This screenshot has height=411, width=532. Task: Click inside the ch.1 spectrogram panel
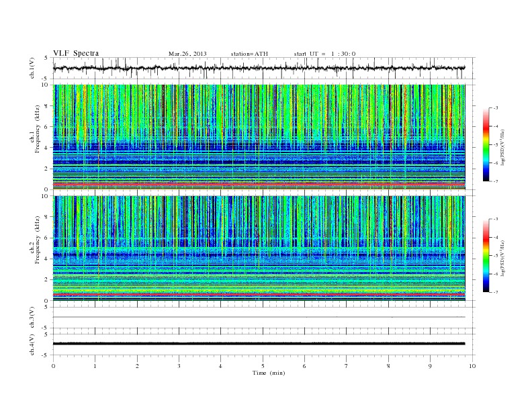coord(259,137)
